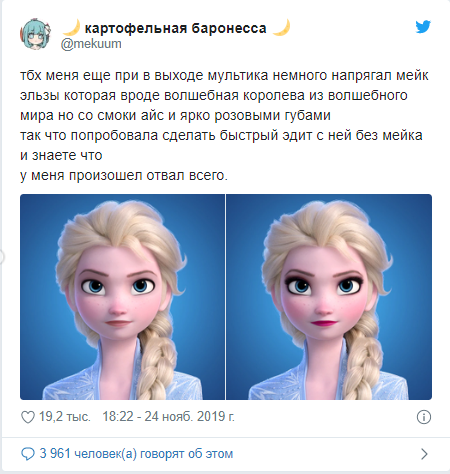Viewport: 450px width, 474px height.
Task: Click the moon emoji after display name
Action: point(281,28)
